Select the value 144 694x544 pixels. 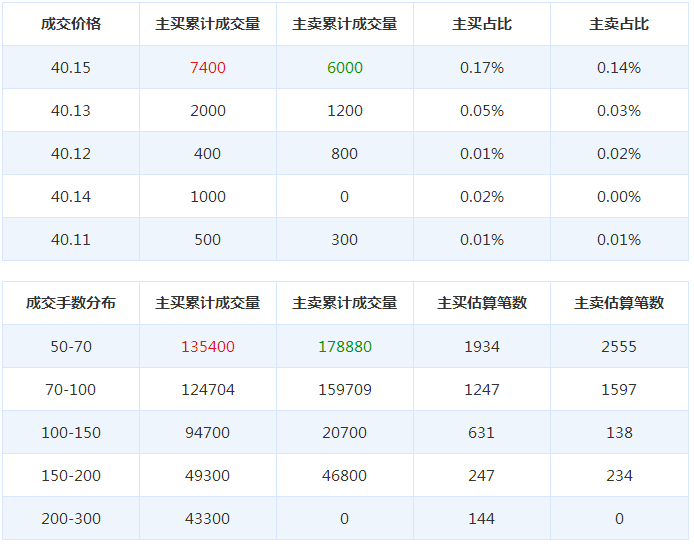(482, 518)
